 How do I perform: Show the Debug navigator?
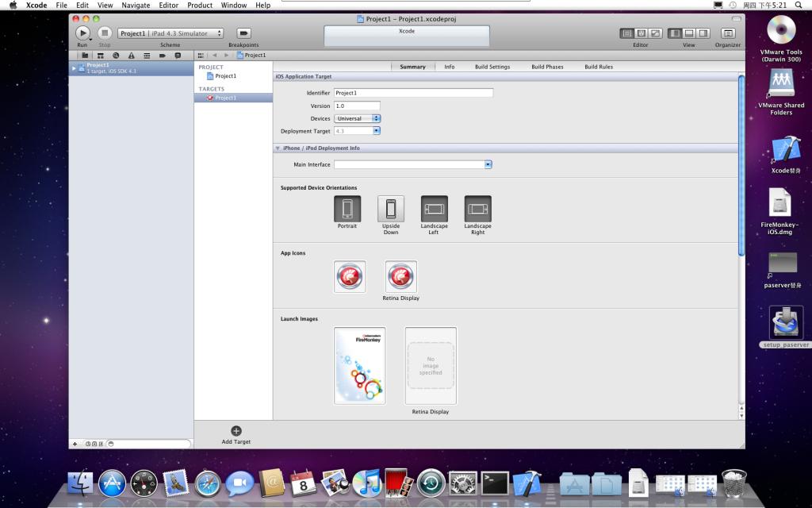147,56
